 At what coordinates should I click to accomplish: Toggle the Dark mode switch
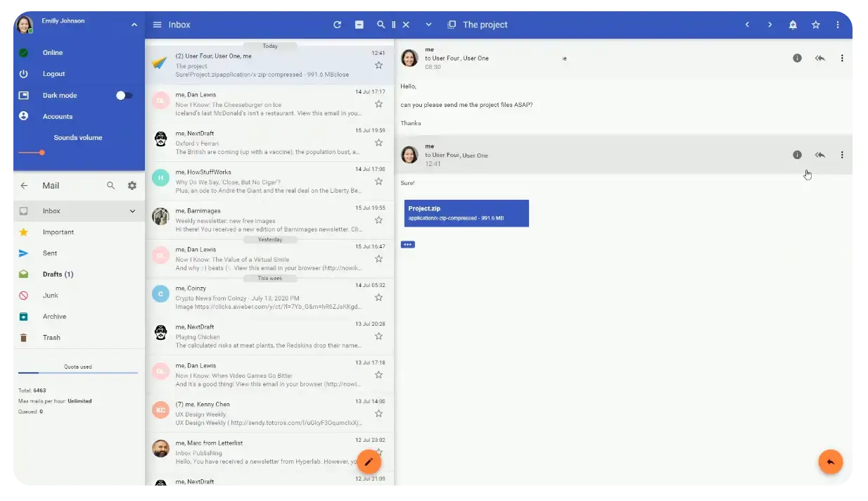point(124,95)
